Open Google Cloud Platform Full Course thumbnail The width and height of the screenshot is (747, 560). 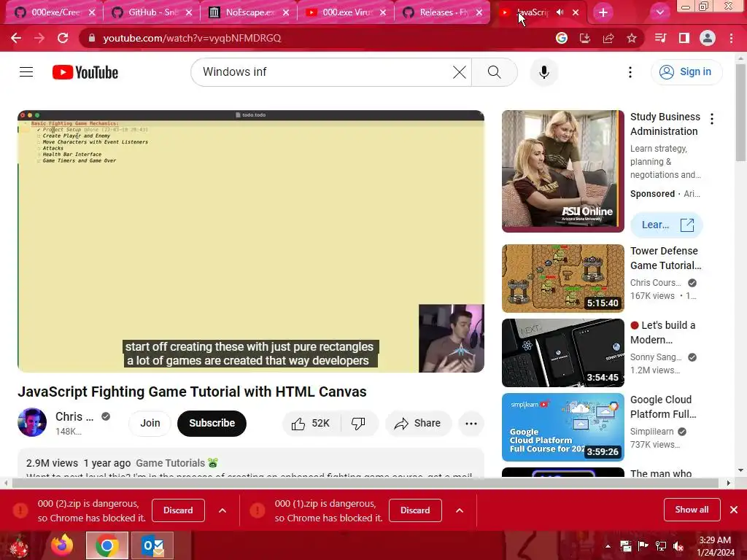pyautogui.click(x=562, y=427)
